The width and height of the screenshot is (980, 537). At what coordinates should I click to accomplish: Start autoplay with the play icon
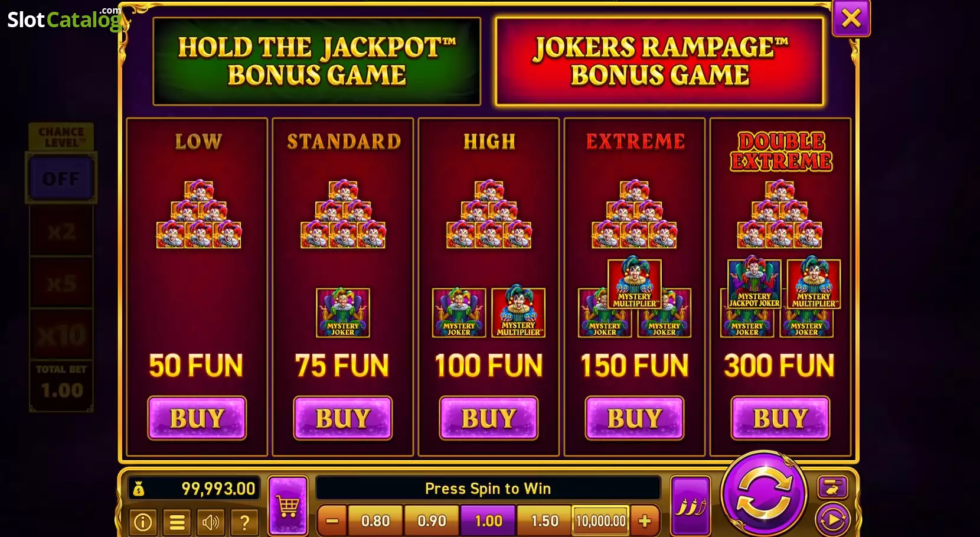(832, 520)
